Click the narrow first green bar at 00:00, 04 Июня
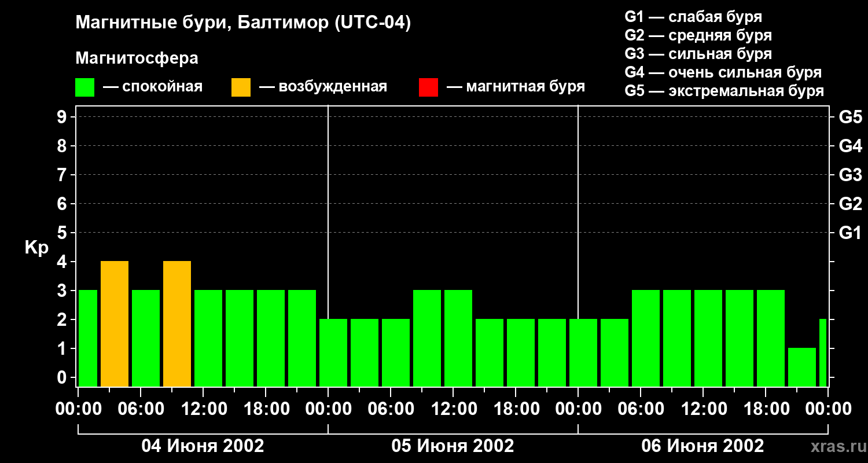The width and height of the screenshot is (868, 463). (x=88, y=339)
